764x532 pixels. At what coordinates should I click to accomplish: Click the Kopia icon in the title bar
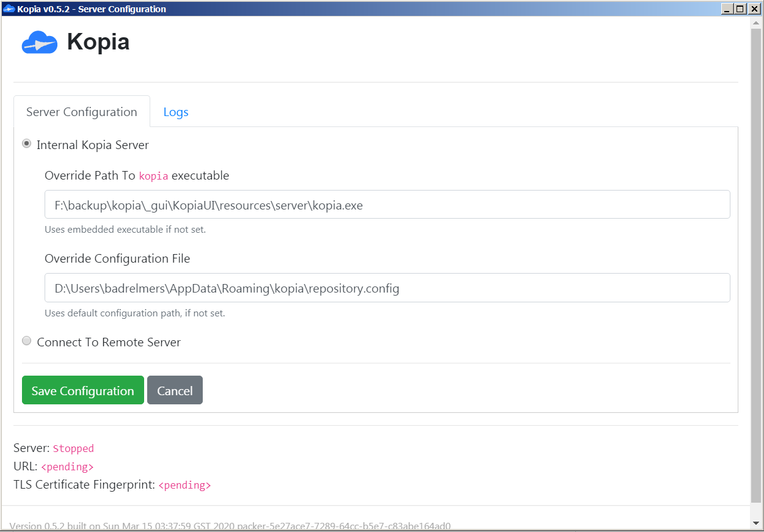[9, 9]
